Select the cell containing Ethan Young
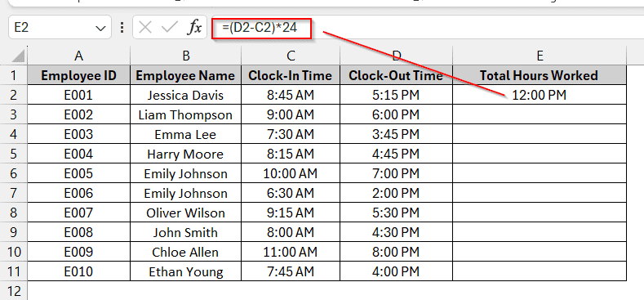This screenshot has width=644, height=300. click(185, 271)
